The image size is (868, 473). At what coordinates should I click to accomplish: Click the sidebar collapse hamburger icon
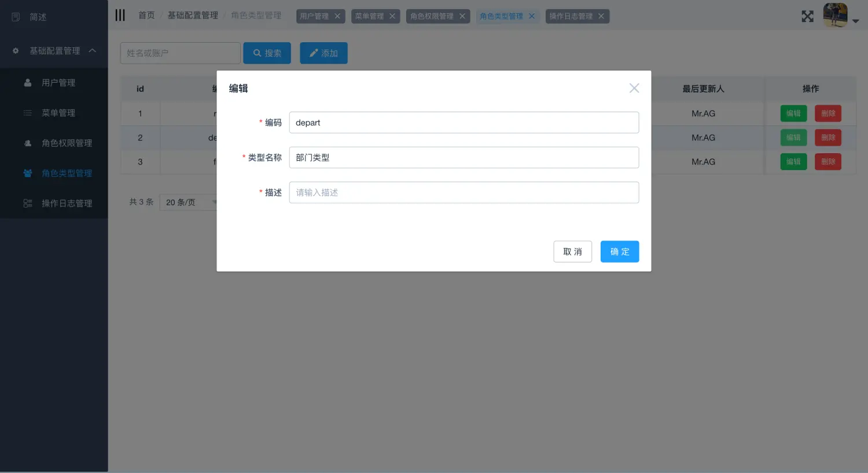[120, 16]
